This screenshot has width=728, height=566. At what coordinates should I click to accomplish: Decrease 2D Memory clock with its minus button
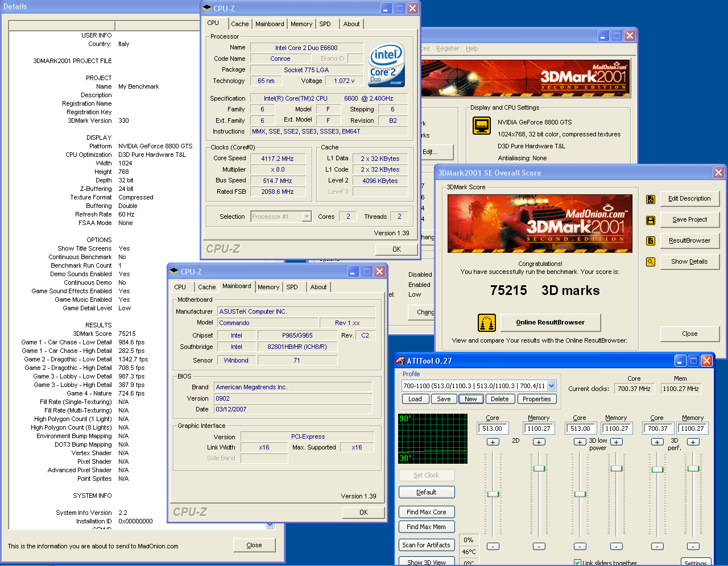539,546
